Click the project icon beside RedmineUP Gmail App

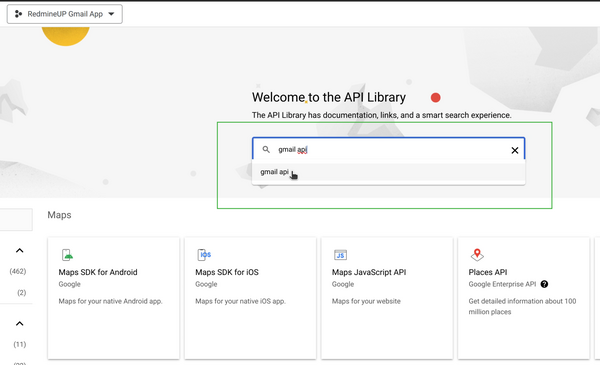[x=18, y=14]
